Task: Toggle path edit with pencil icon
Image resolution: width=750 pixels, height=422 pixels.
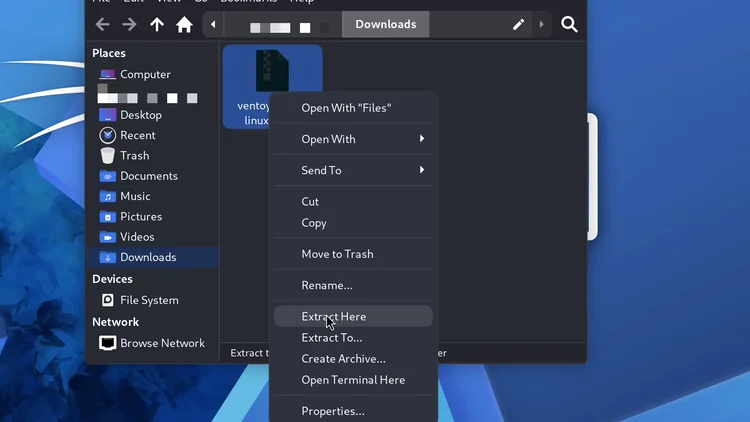Action: tap(518, 24)
